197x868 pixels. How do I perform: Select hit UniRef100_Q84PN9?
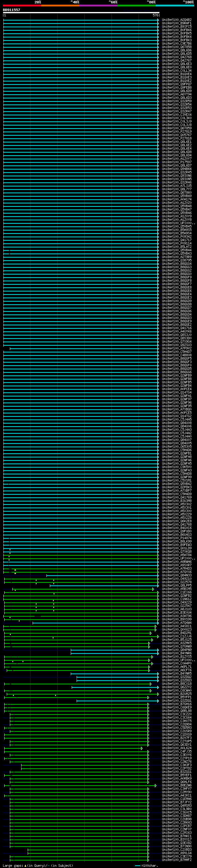177,650
